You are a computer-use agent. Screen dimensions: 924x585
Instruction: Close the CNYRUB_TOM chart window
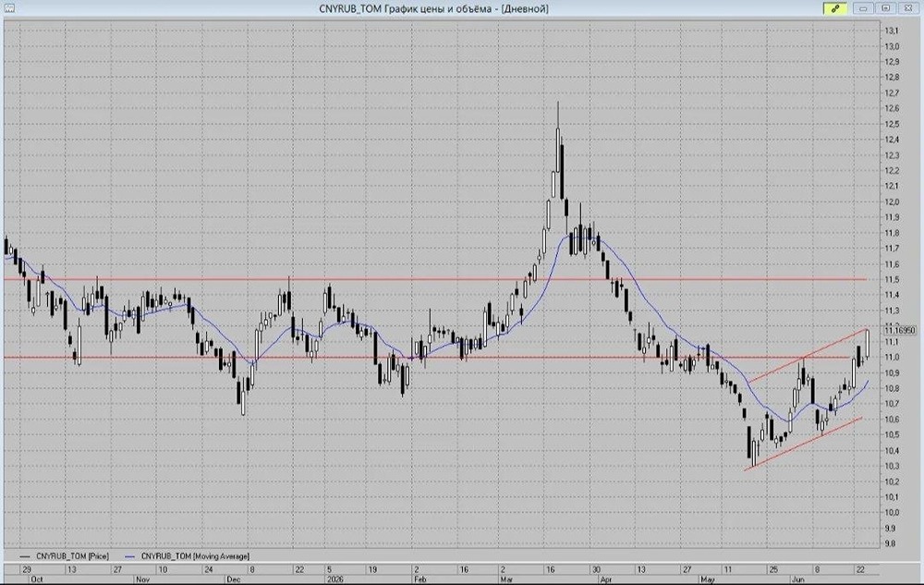[x=908, y=8]
